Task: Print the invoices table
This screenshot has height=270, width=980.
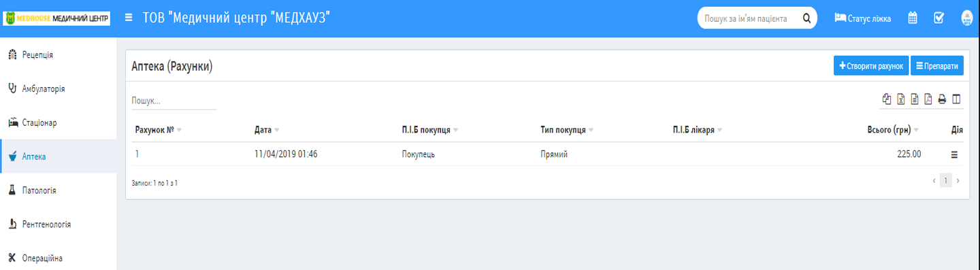Action: [x=943, y=99]
